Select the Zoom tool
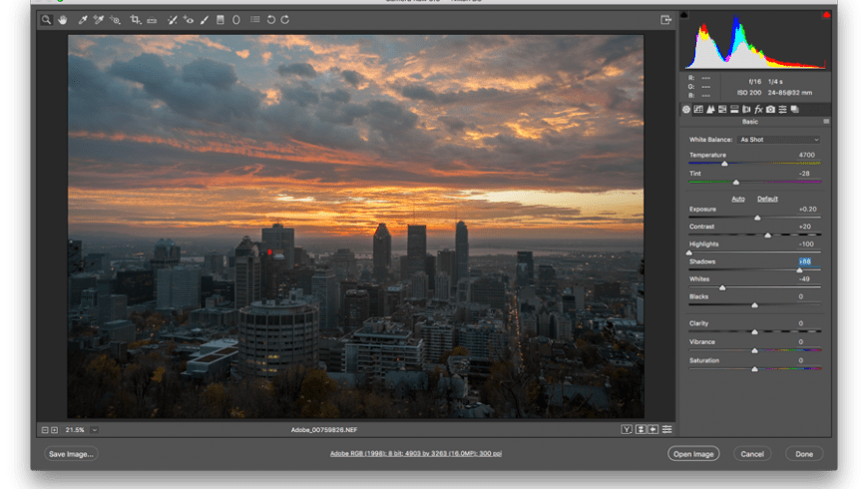This screenshot has height=489, width=868. coord(46,20)
